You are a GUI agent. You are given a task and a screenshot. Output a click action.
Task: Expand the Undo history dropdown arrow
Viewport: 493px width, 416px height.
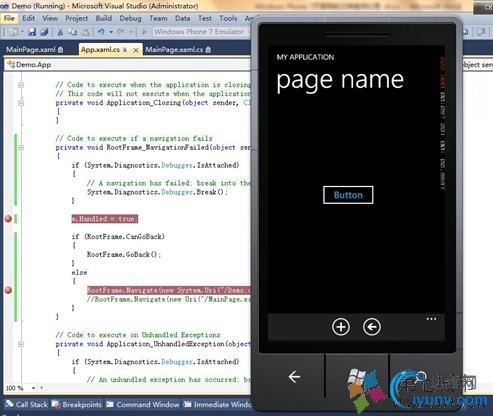[111, 32]
